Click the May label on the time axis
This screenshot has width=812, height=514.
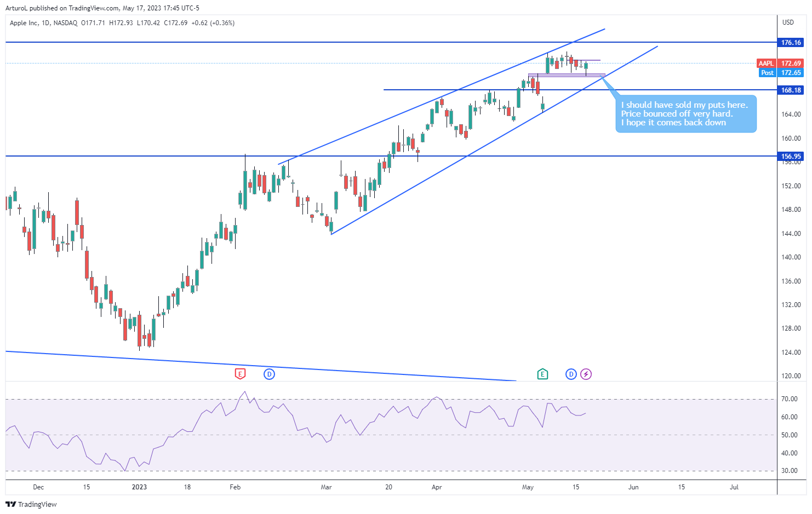coord(528,487)
